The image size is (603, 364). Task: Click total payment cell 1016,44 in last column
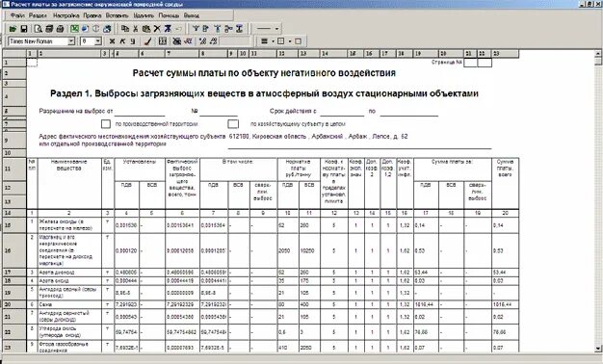tap(505, 304)
